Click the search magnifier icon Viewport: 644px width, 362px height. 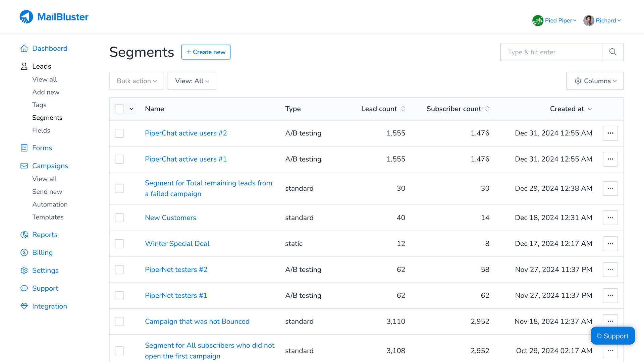point(612,52)
